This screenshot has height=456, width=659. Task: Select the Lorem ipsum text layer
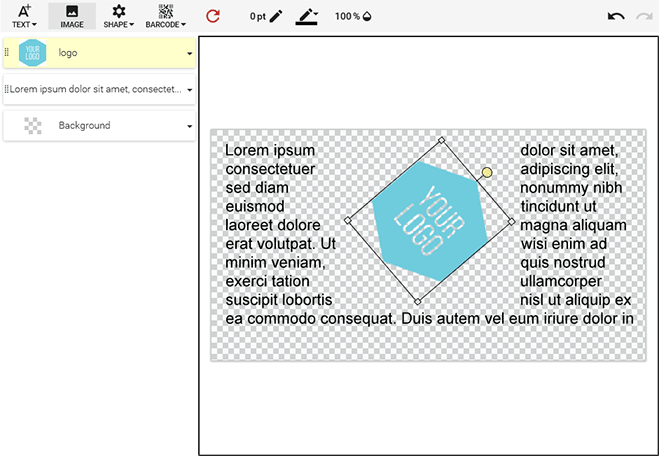pos(95,89)
